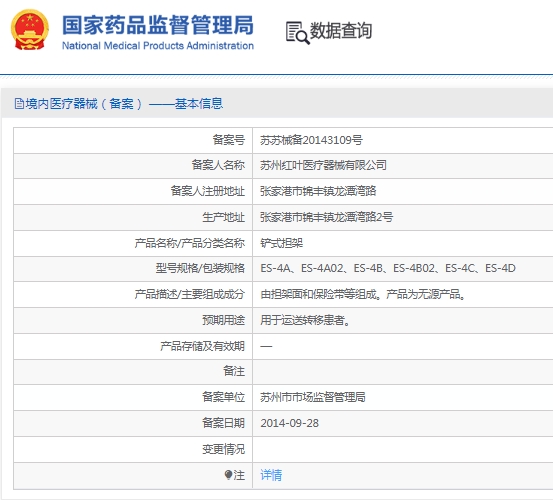Select production address ending with 2号
This screenshot has width=553, height=500.
click(x=326, y=217)
